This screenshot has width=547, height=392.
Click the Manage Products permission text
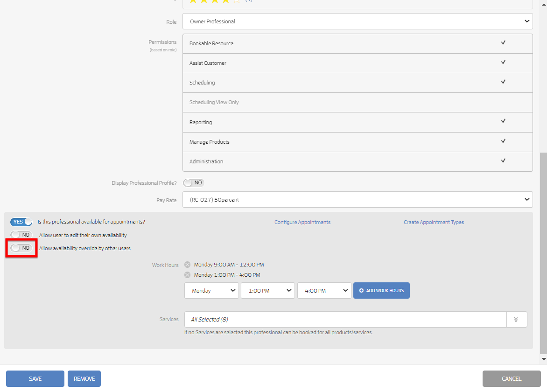[x=209, y=142]
